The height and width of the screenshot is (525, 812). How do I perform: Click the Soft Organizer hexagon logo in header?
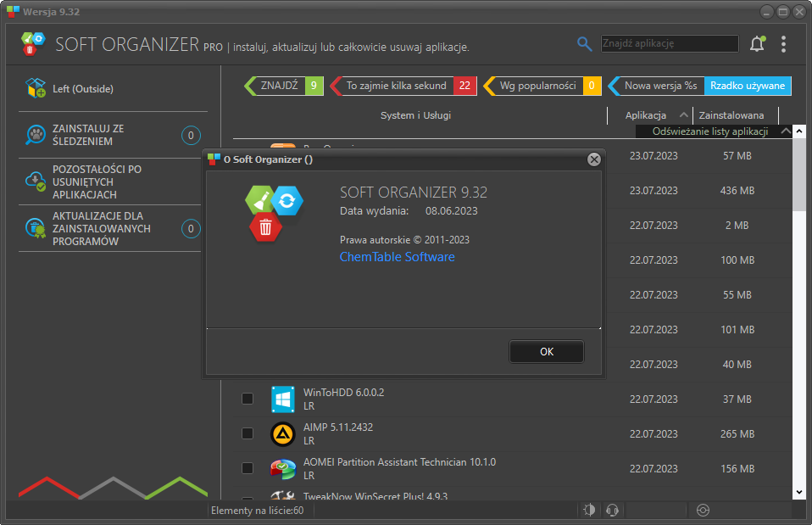[33, 43]
